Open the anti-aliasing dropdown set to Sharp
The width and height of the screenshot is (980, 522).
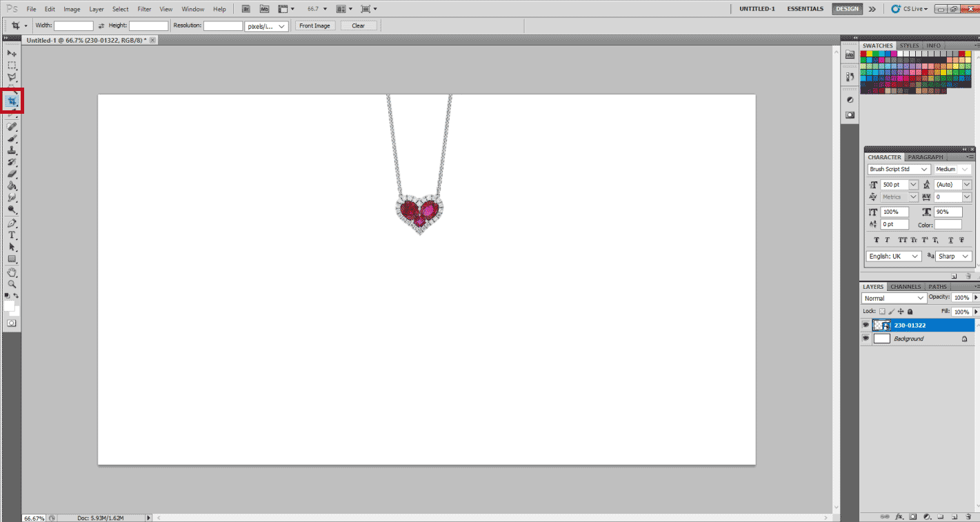[x=954, y=256]
